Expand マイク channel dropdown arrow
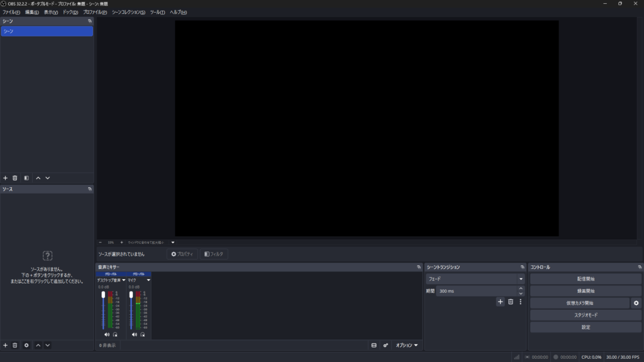 point(148,280)
